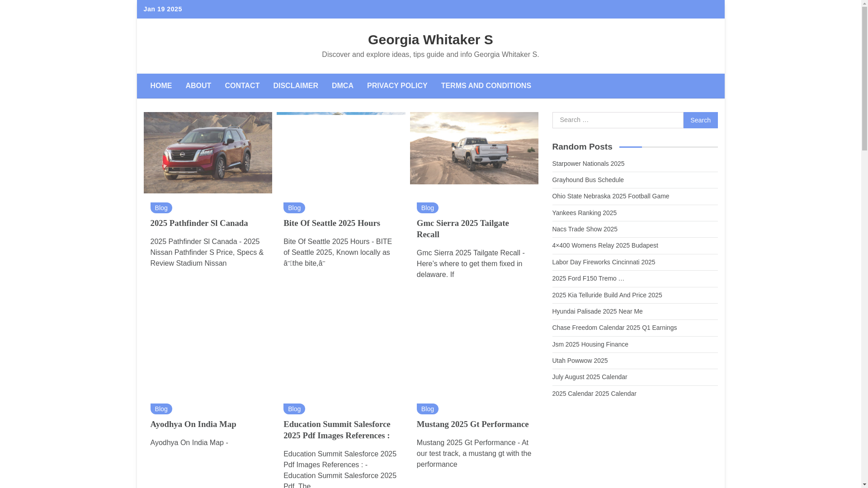Open Ohio State Nebraska 2025 Football Game

click(610, 196)
